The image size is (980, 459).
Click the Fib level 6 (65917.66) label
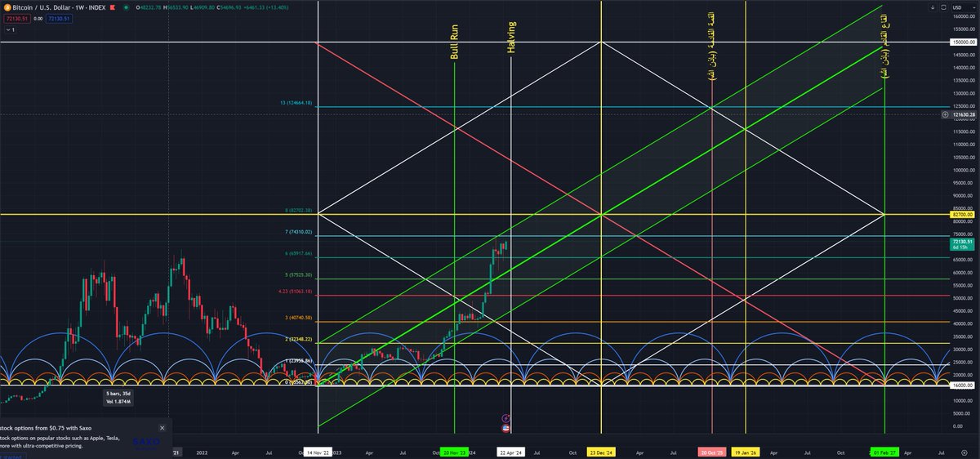click(x=298, y=254)
